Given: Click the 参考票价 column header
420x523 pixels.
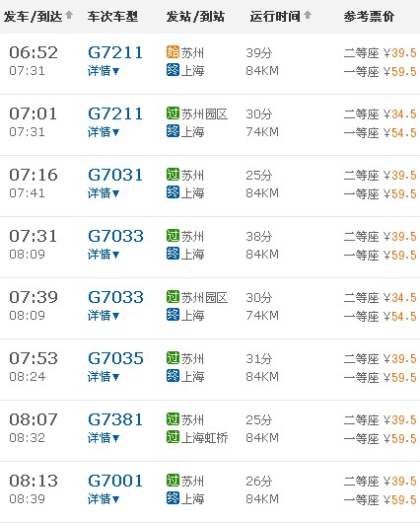Looking at the screenshot, I should pyautogui.click(x=369, y=17).
